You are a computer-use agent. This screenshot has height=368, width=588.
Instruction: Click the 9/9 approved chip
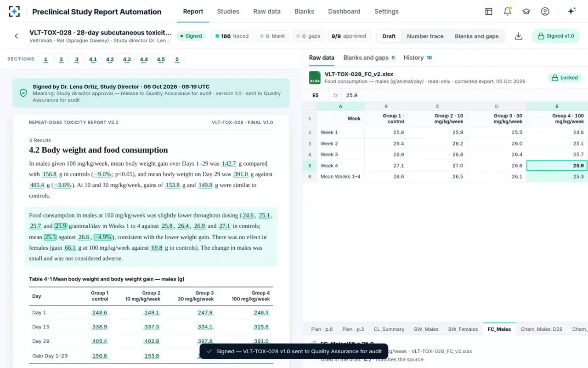click(x=349, y=36)
